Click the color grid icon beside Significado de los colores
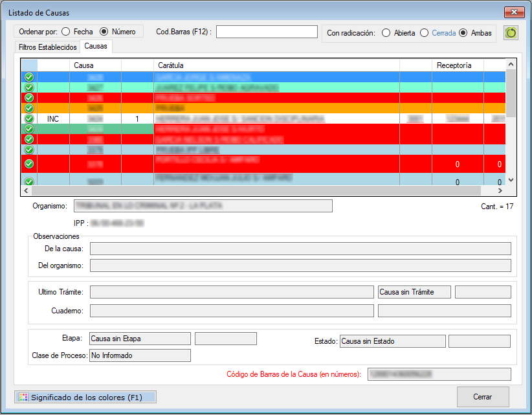The width and height of the screenshot is (532, 415). click(23, 398)
